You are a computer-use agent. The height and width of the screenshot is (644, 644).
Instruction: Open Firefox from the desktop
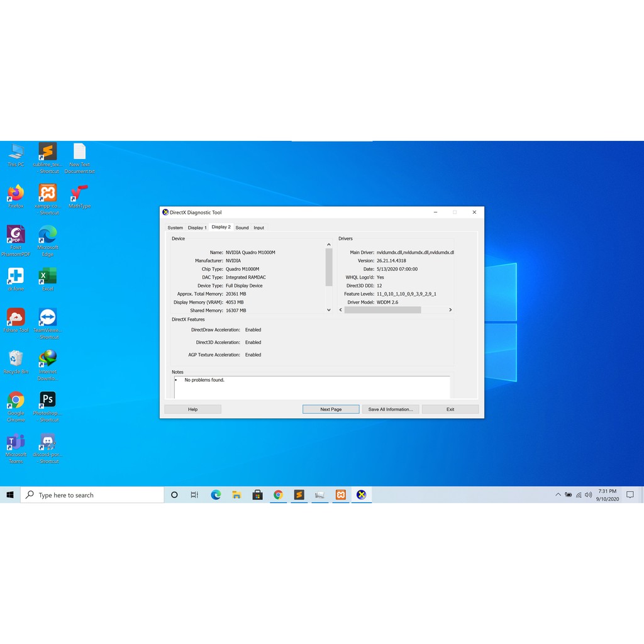coord(16,192)
